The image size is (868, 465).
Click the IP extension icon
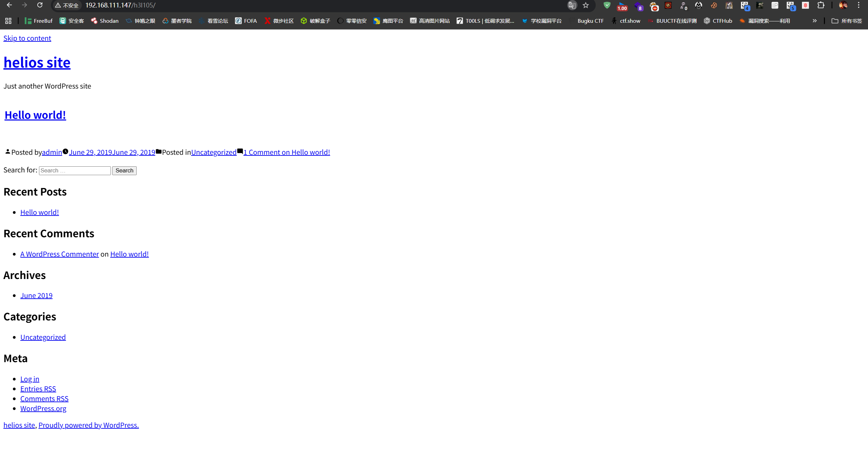[x=775, y=5]
